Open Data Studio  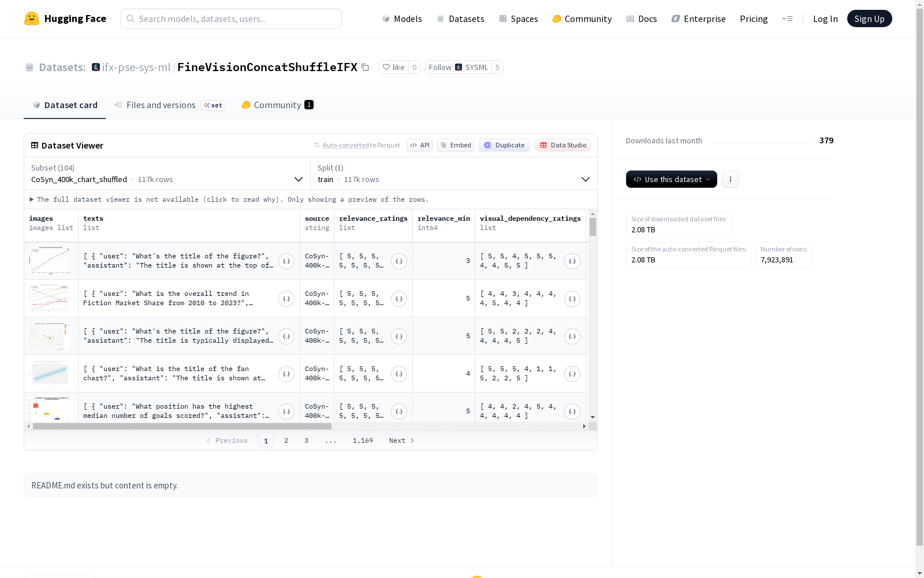(562, 145)
